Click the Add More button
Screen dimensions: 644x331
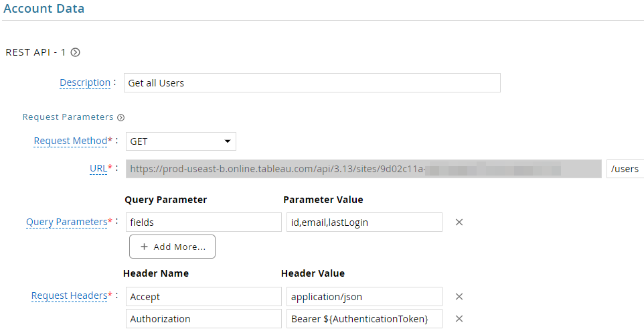click(x=172, y=247)
